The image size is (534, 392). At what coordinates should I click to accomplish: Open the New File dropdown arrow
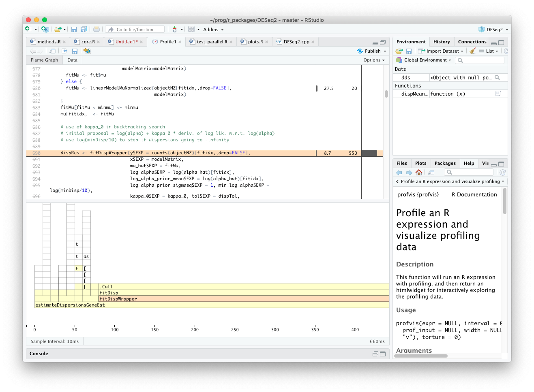36,30
